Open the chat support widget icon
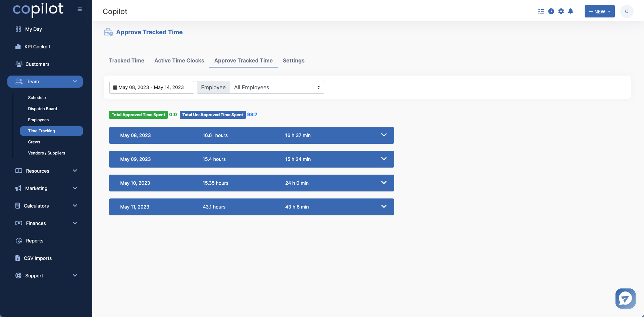The image size is (644, 317). pyautogui.click(x=625, y=298)
